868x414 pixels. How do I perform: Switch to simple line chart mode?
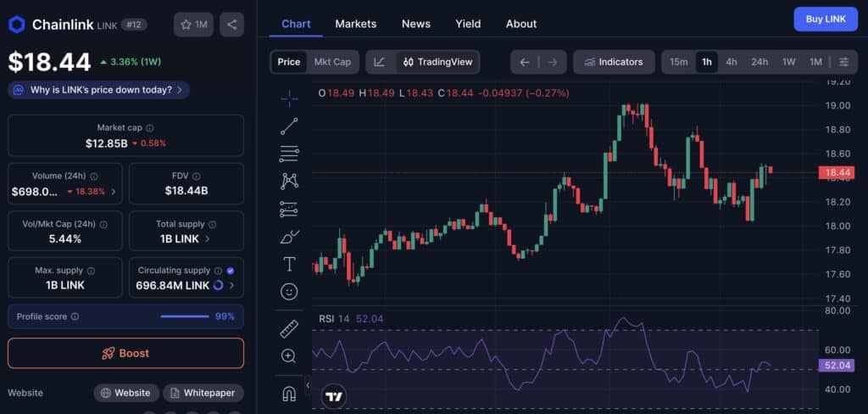pyautogui.click(x=380, y=62)
